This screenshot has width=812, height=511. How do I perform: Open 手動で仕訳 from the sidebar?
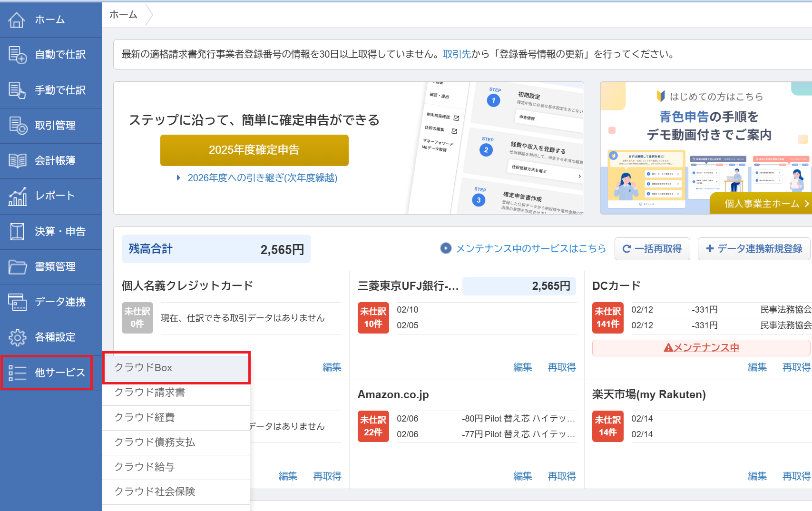[17, 90]
